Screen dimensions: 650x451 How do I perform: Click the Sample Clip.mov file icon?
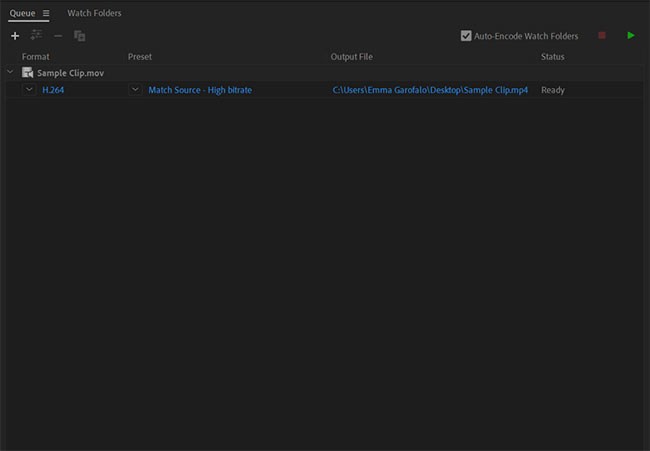pos(27,73)
